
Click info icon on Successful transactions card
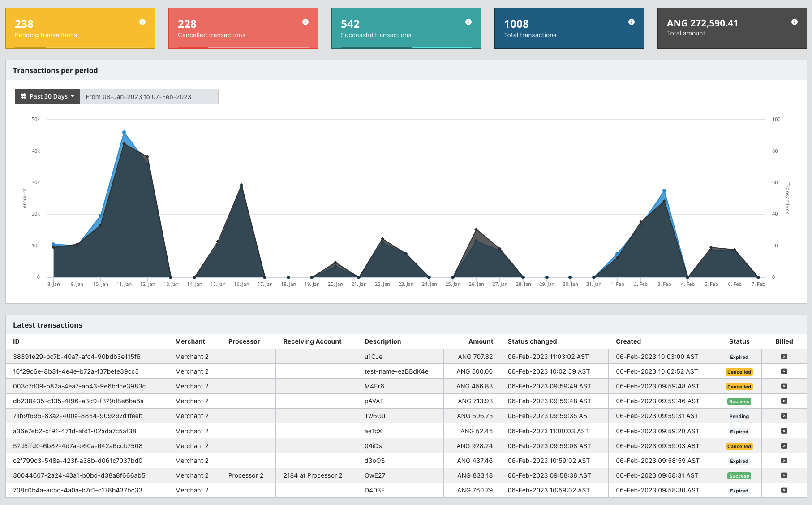468,22
